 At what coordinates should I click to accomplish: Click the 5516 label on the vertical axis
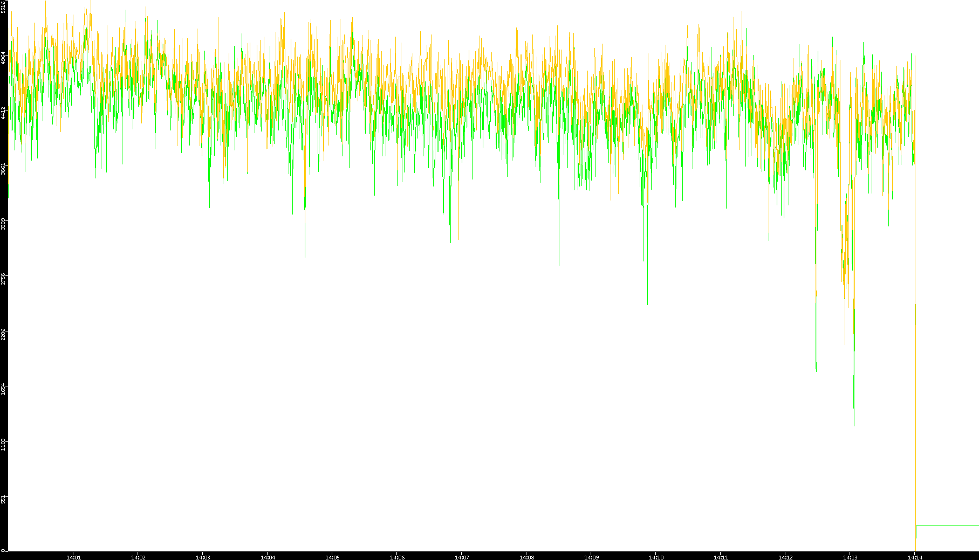pyautogui.click(x=3, y=7)
